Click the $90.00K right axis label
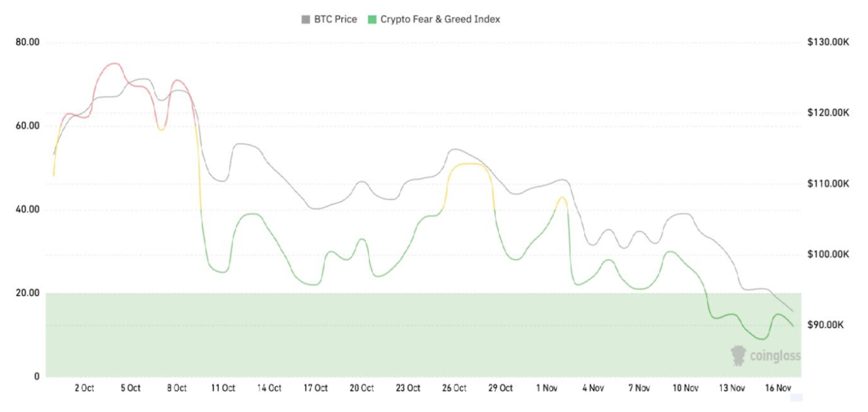This screenshot has height=412, width=868. point(825,325)
